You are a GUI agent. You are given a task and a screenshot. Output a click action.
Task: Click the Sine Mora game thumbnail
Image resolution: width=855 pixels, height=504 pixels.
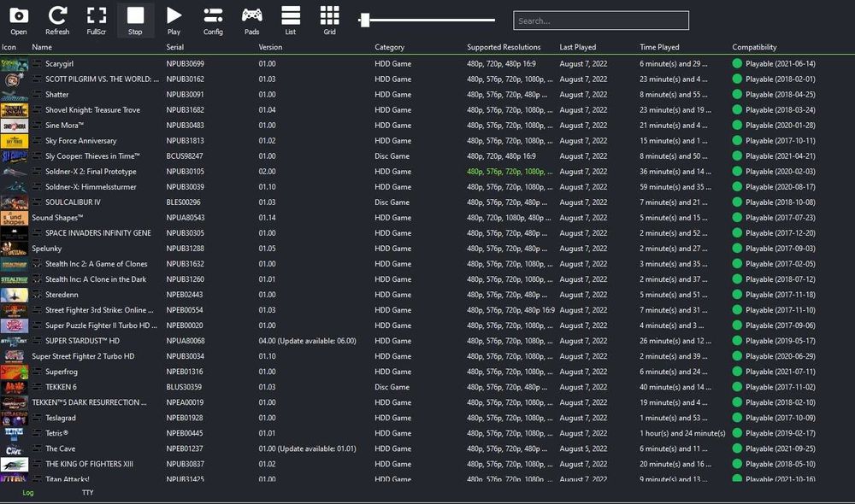(x=15, y=126)
